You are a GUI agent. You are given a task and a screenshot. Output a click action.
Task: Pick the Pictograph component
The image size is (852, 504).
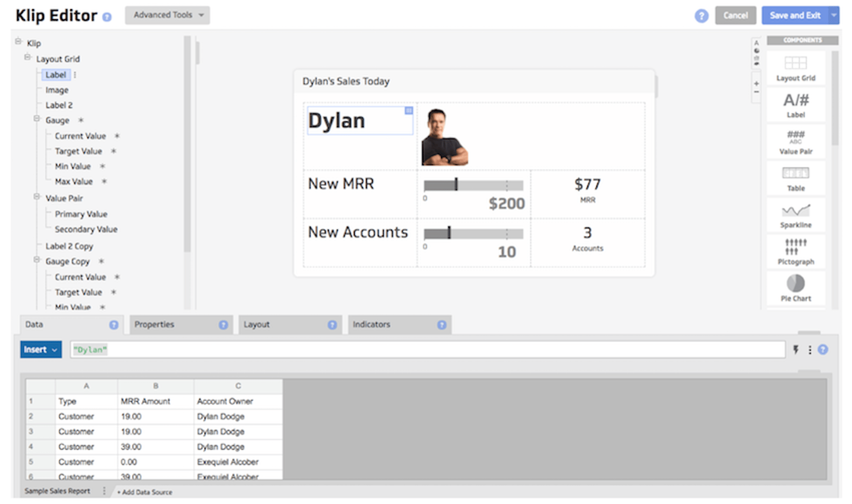pyautogui.click(x=796, y=252)
